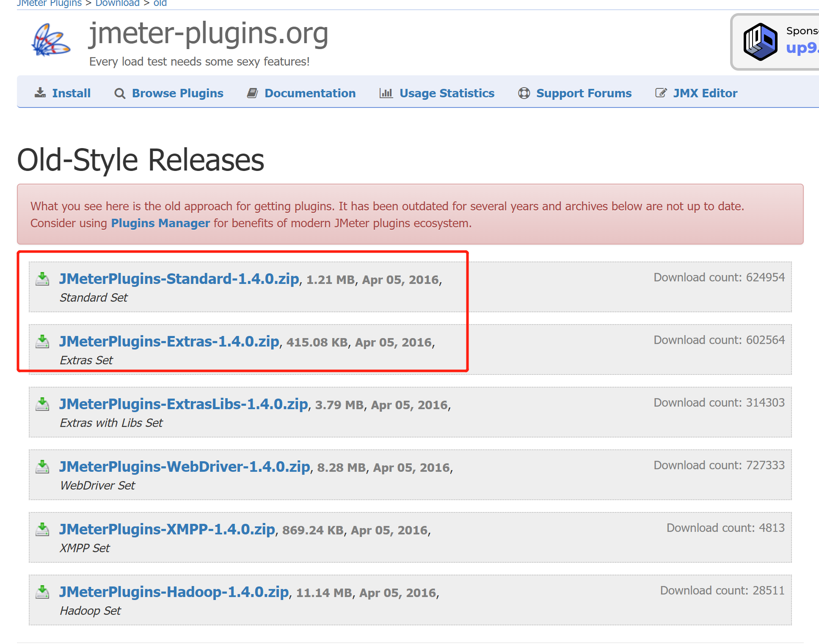Image resolution: width=819 pixels, height=644 pixels.
Task: Download JMeterPlugins-WebDriver-1.4.0.zip
Action: tap(185, 467)
